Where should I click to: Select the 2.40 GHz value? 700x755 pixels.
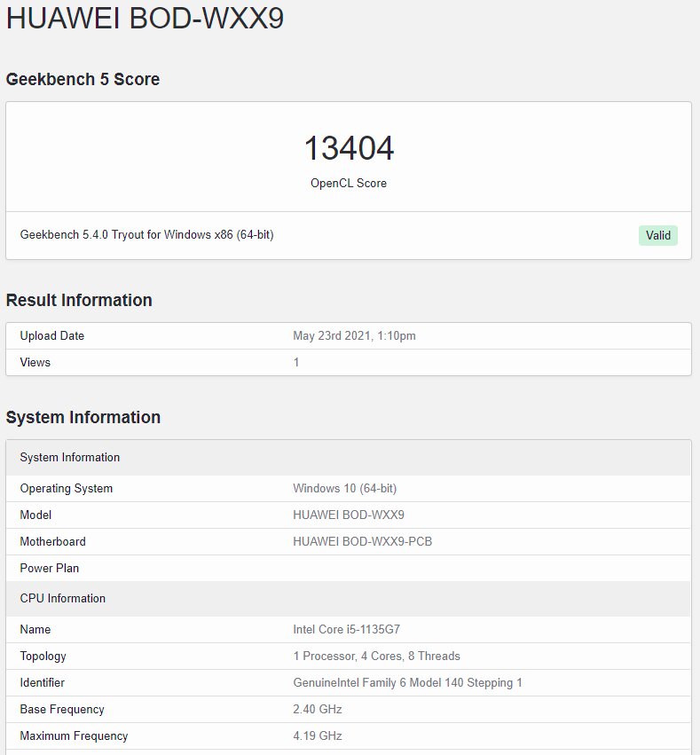pos(318,709)
